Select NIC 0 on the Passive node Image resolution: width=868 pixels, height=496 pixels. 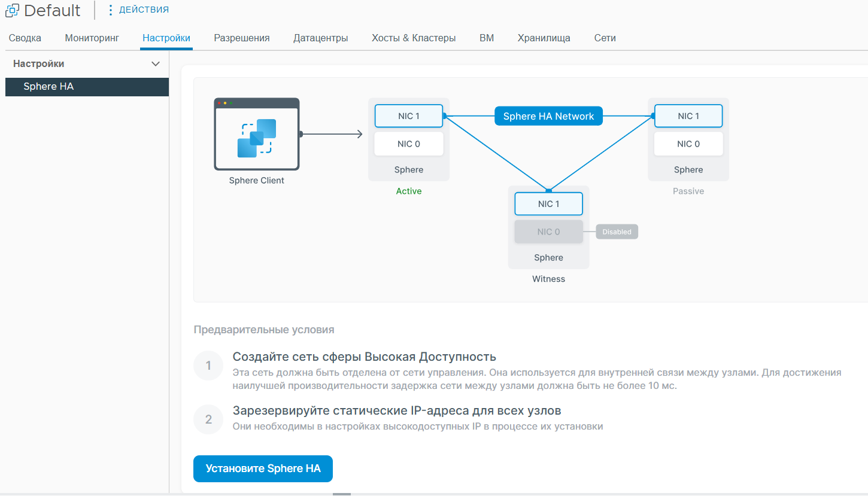[x=688, y=144]
